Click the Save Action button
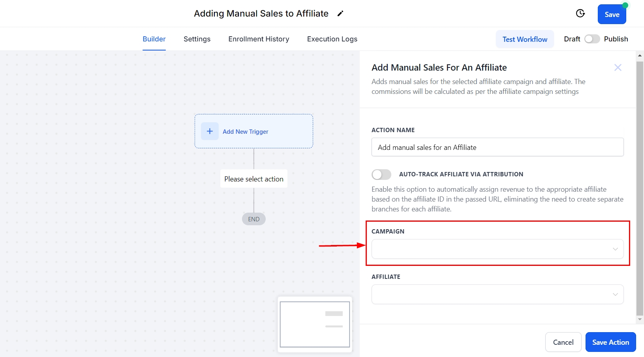644x357 pixels. click(610, 342)
